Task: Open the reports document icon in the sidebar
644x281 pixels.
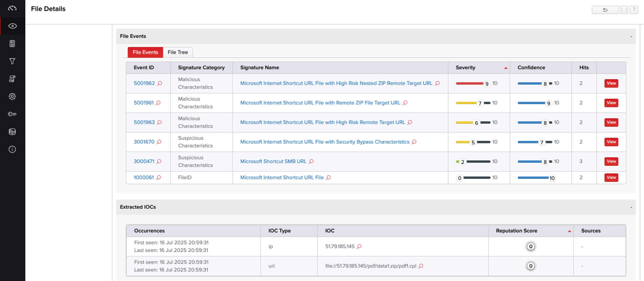Action: pos(12,43)
